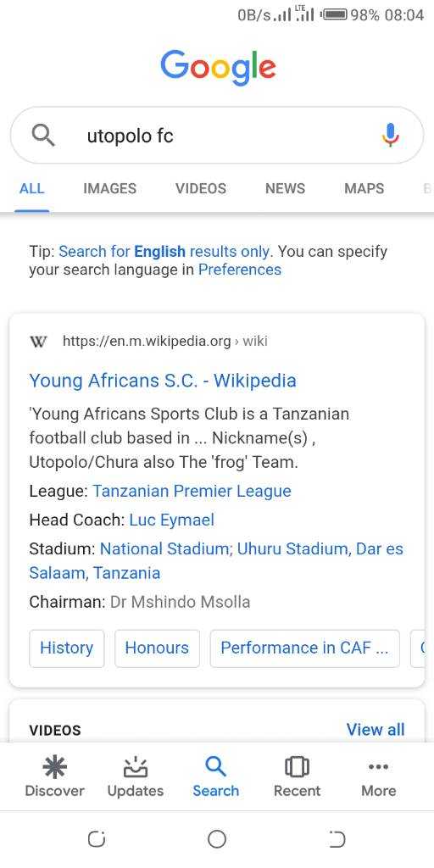Open the Discover asterisk icon

tap(54, 767)
